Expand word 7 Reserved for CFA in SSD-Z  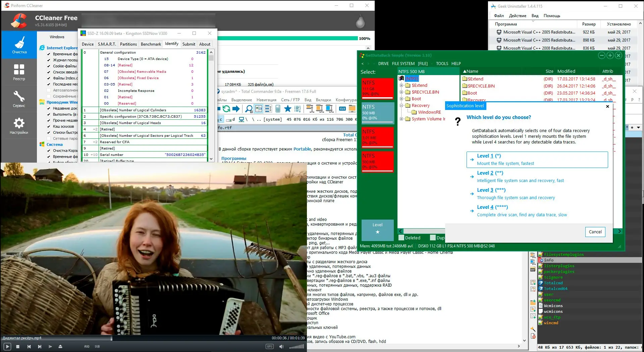(x=95, y=142)
